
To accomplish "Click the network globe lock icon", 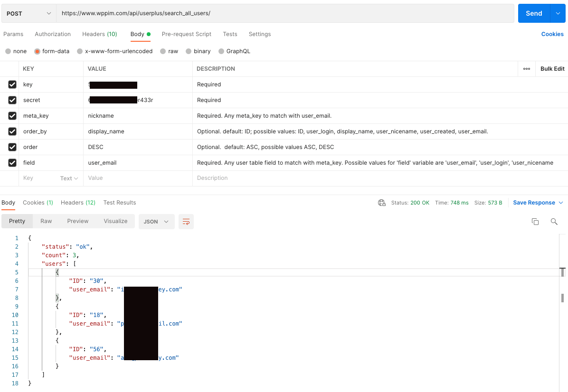I will pyautogui.click(x=382, y=203).
